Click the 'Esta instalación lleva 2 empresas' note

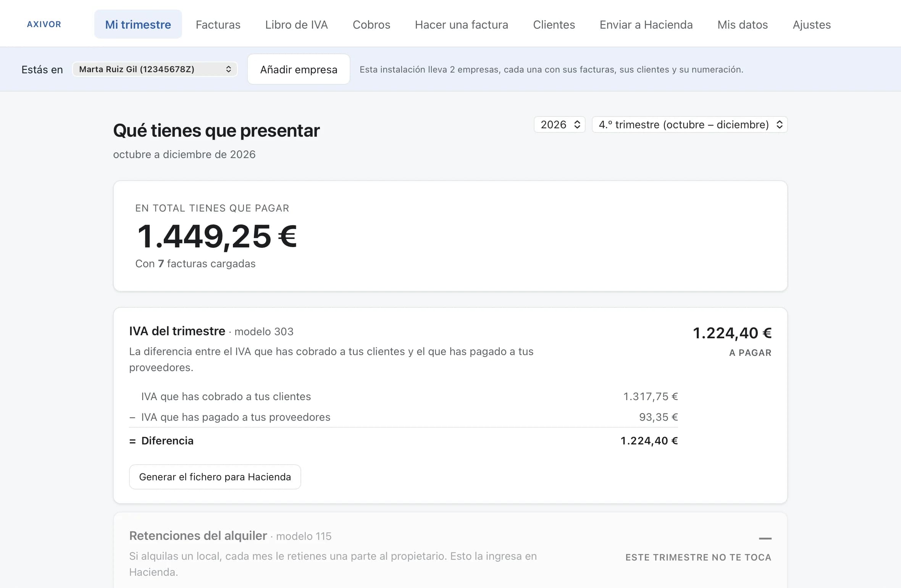(x=551, y=69)
